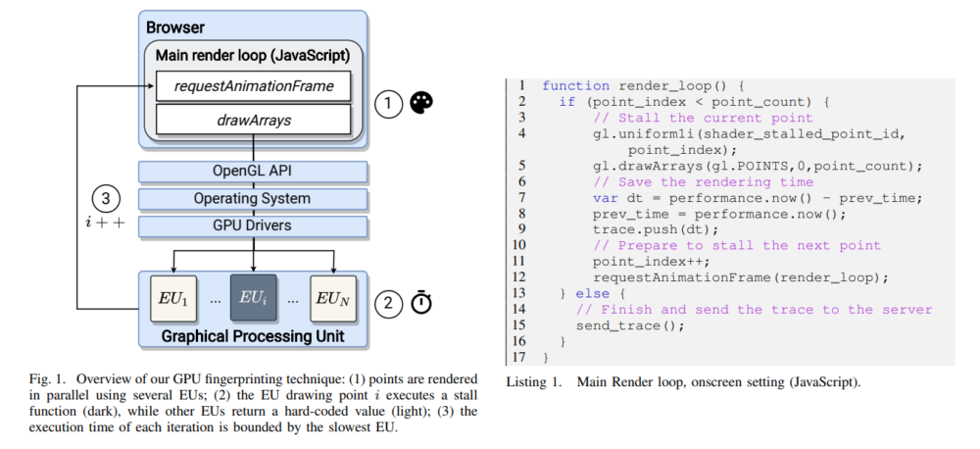Click the drawArrays box
Viewport: 980px width, 449px height.
253,120
